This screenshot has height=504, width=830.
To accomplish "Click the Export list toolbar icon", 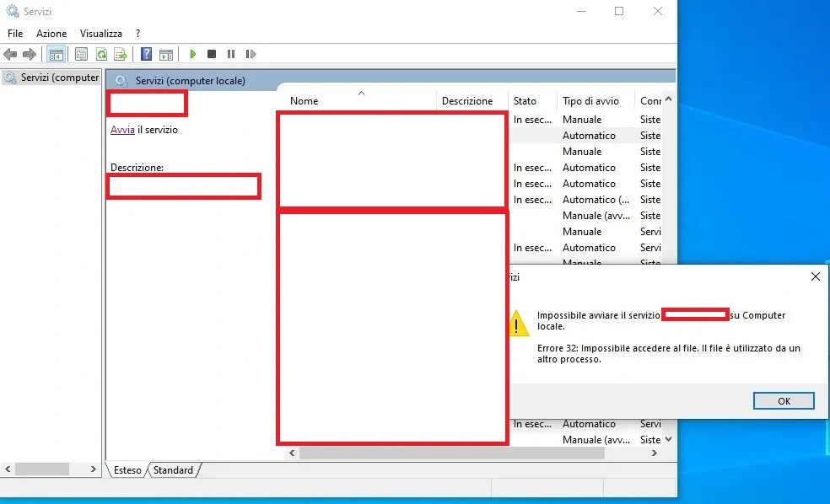I will pos(121,55).
